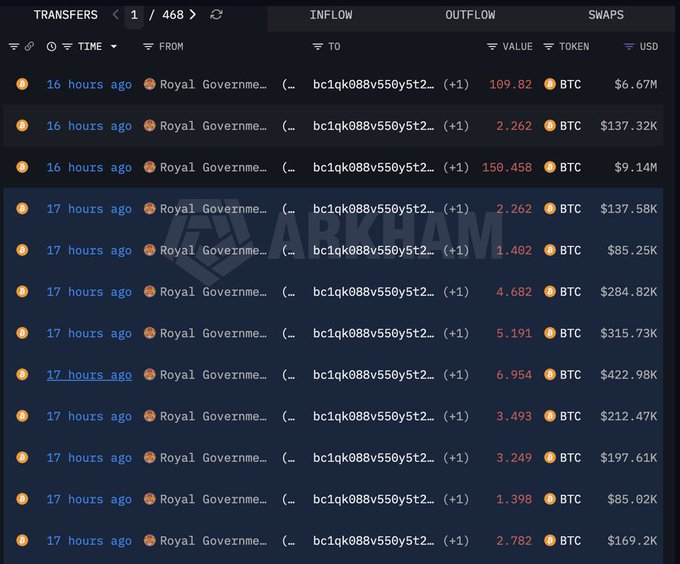Click the Bitcoin chain icon in the 6.954 row
This screenshot has width=680, height=564.
tap(22, 374)
